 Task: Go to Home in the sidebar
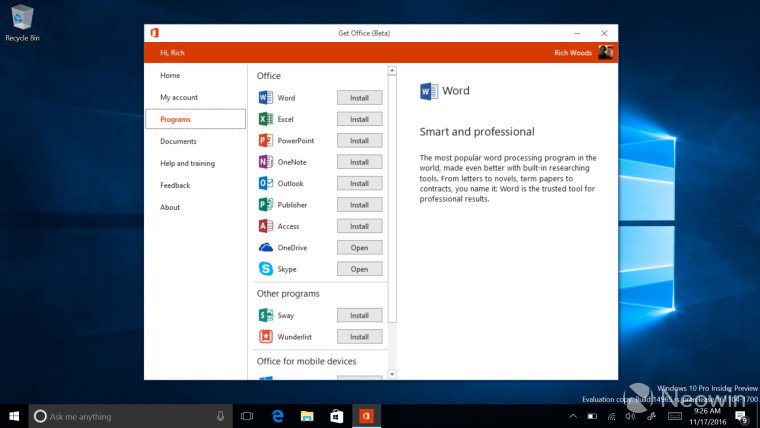[170, 75]
